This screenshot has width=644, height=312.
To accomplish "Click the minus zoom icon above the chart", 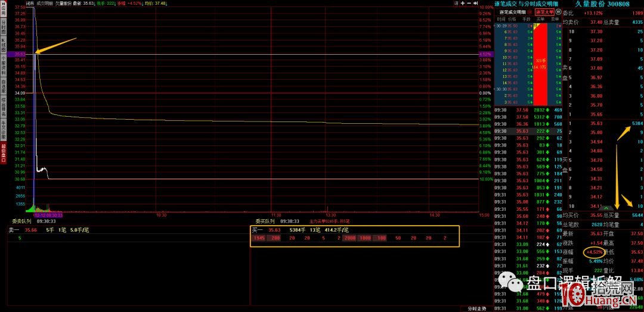I will [x=469, y=3].
